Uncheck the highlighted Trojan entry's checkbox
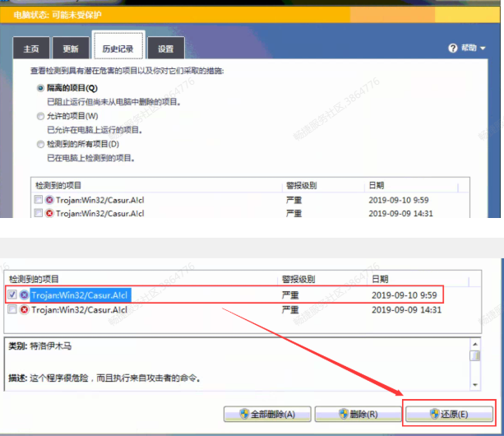Image resolution: width=504 pixels, height=436 pixels. (12, 295)
